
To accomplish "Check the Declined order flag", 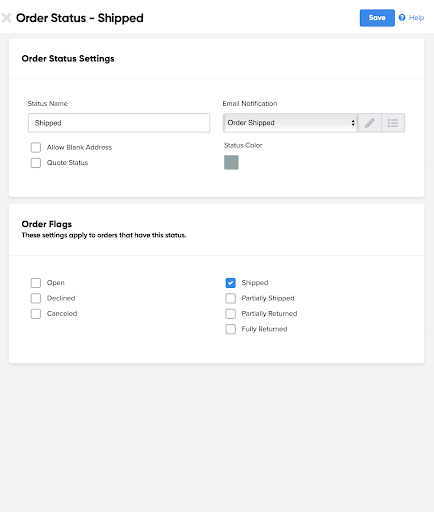I will coord(36,298).
